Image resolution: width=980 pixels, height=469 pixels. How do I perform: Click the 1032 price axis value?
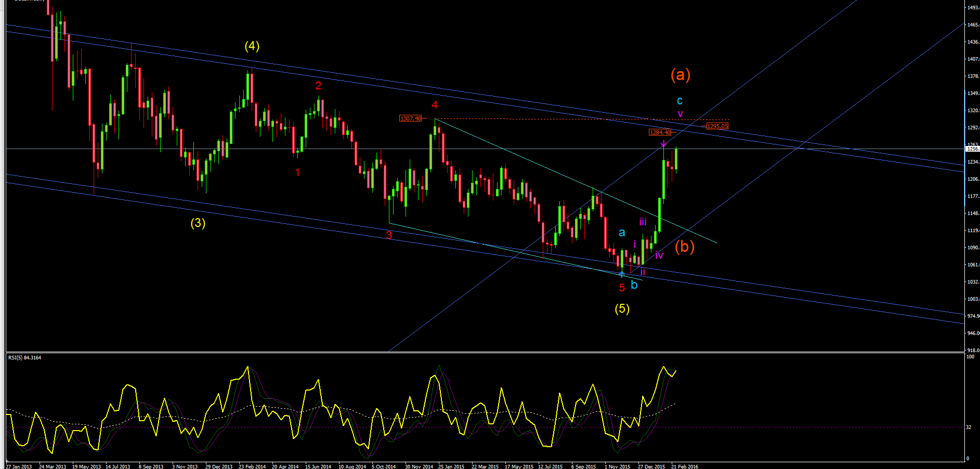973,282
